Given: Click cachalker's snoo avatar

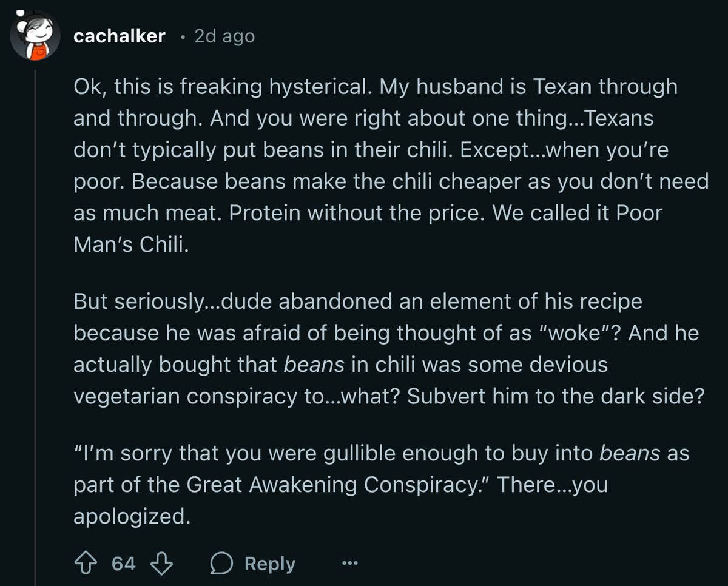Looking at the screenshot, I should (35, 35).
